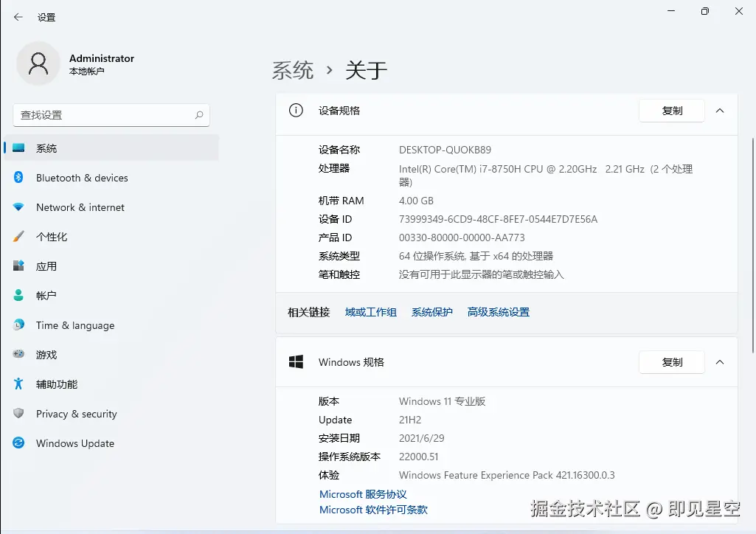This screenshot has width=756, height=534.
Task: Click the 游戏 gamepad icon
Action: tap(18, 354)
